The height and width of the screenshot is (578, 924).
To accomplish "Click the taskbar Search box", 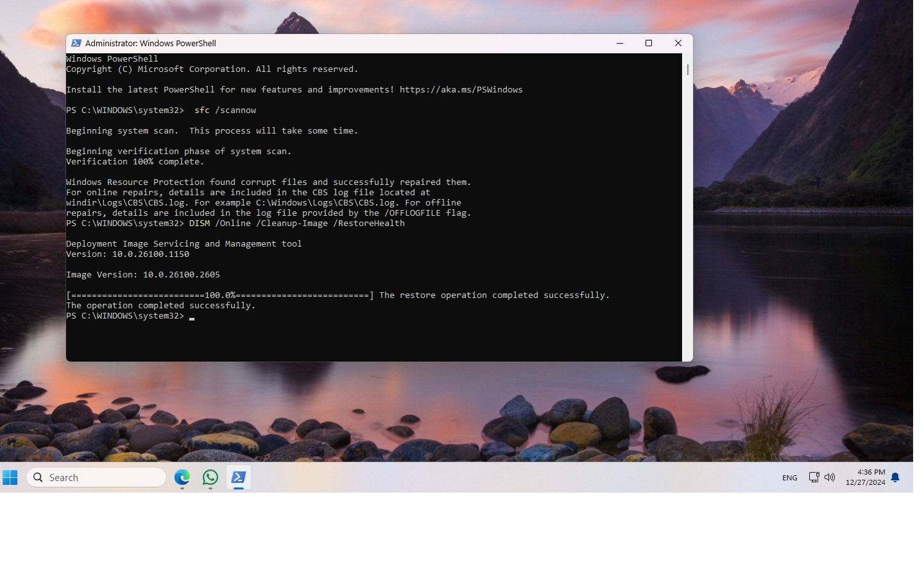I will click(x=103, y=477).
